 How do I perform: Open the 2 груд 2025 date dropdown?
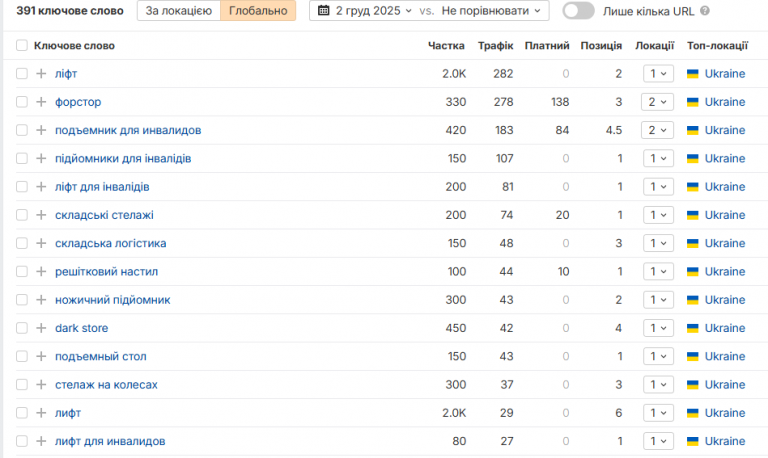tap(373, 11)
